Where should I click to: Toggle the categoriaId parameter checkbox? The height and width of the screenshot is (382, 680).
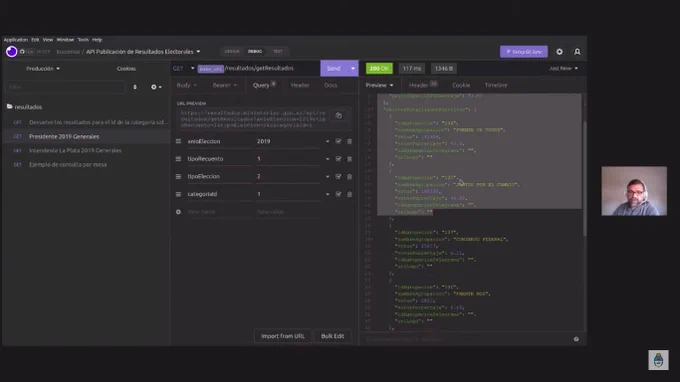coord(338,194)
